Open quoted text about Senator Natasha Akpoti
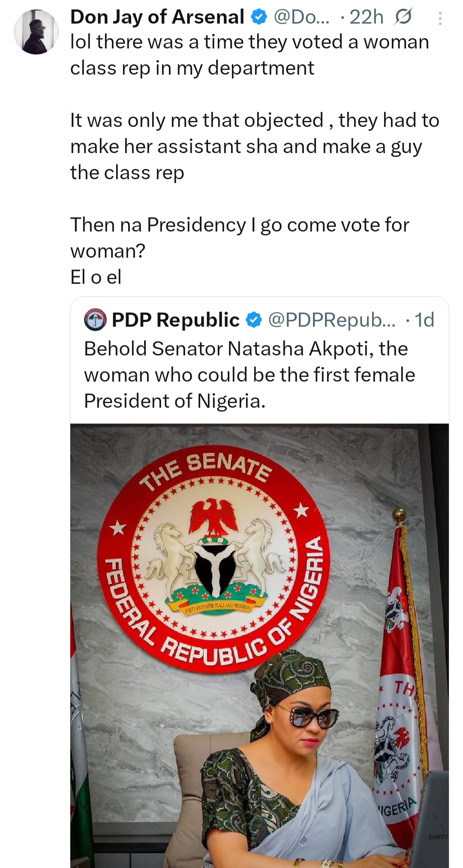Screen dimensions: 463x868 tap(249, 375)
